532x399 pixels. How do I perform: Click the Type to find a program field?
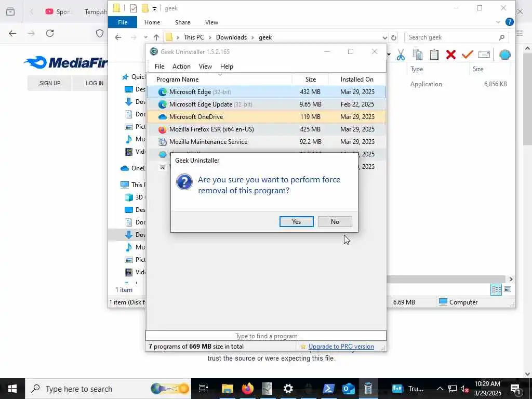266,336
